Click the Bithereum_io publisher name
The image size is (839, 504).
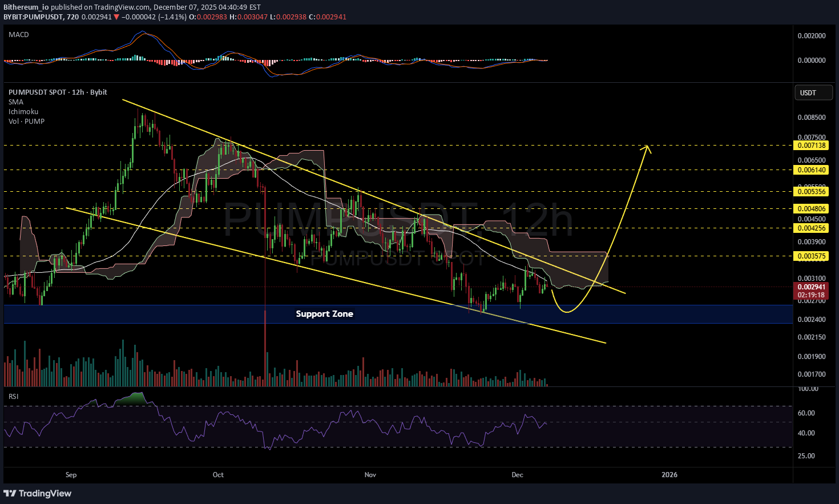[26, 7]
